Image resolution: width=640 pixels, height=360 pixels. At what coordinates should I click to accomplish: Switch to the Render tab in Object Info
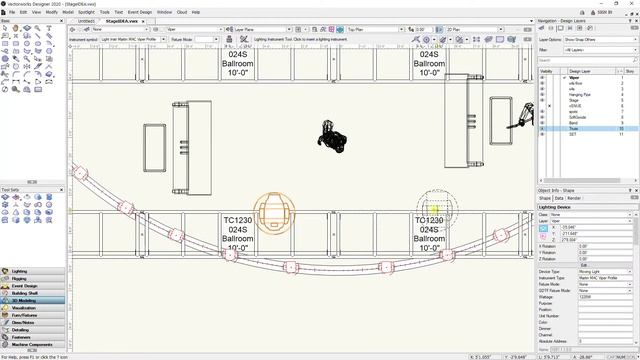574,198
